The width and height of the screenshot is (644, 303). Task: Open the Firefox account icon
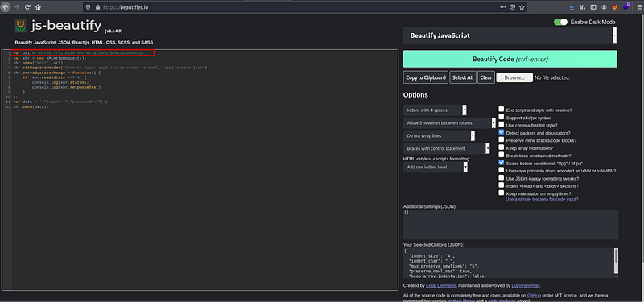pos(604,7)
